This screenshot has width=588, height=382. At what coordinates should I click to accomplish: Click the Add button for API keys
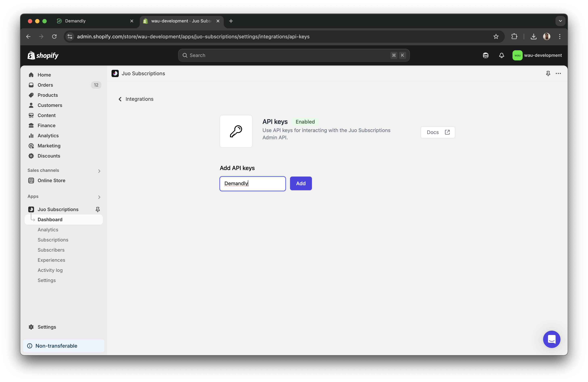(x=301, y=183)
